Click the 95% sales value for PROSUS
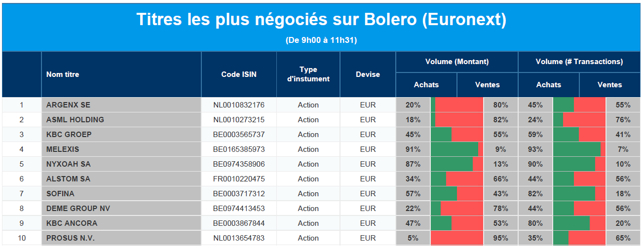644x249 pixels. (x=500, y=238)
